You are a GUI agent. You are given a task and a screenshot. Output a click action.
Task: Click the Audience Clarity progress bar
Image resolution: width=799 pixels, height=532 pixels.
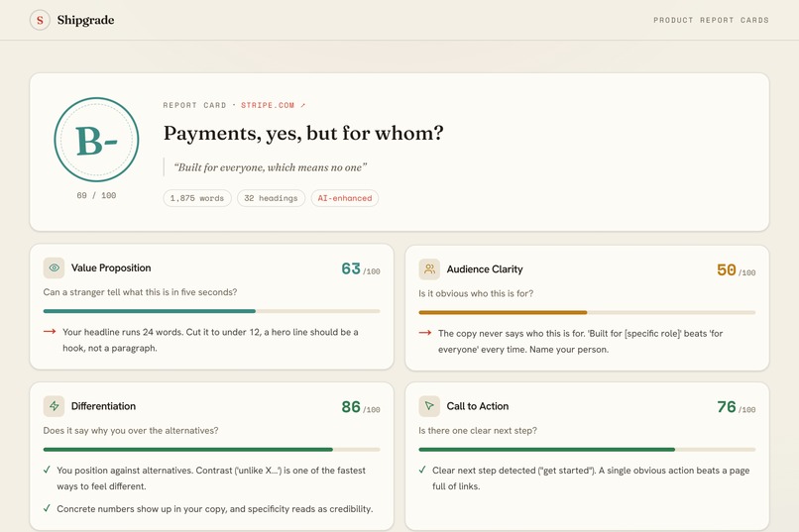coord(587,313)
